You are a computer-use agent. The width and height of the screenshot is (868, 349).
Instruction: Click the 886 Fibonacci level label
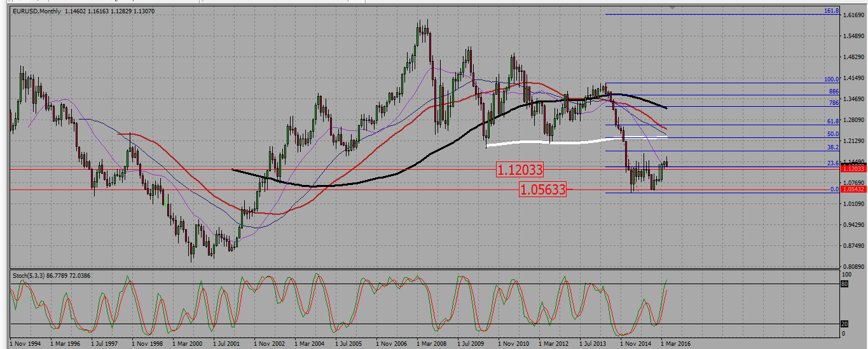point(834,92)
